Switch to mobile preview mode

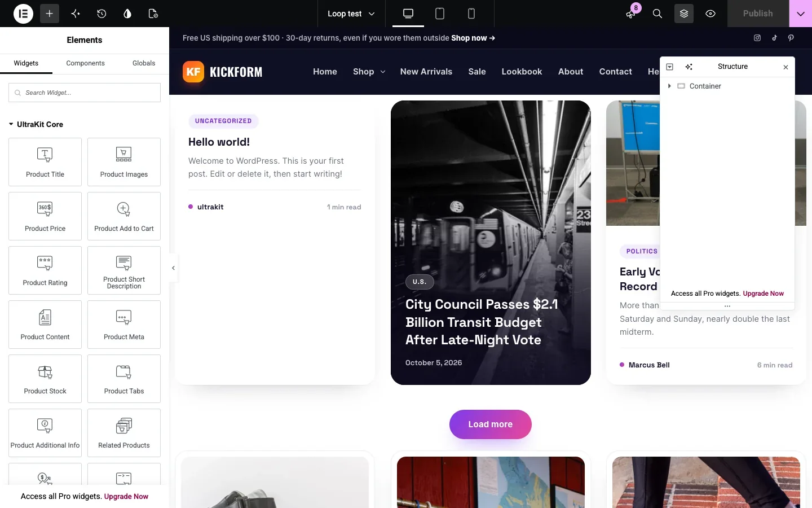click(471, 14)
